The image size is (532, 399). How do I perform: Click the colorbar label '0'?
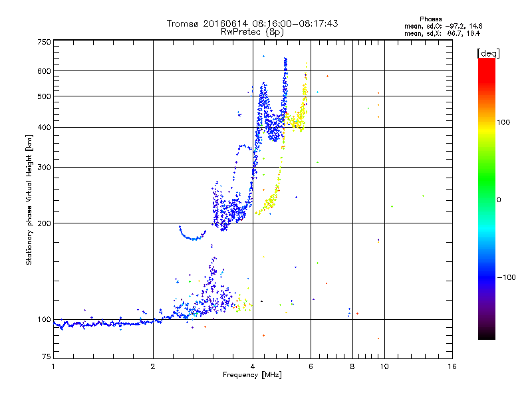coord(499,200)
